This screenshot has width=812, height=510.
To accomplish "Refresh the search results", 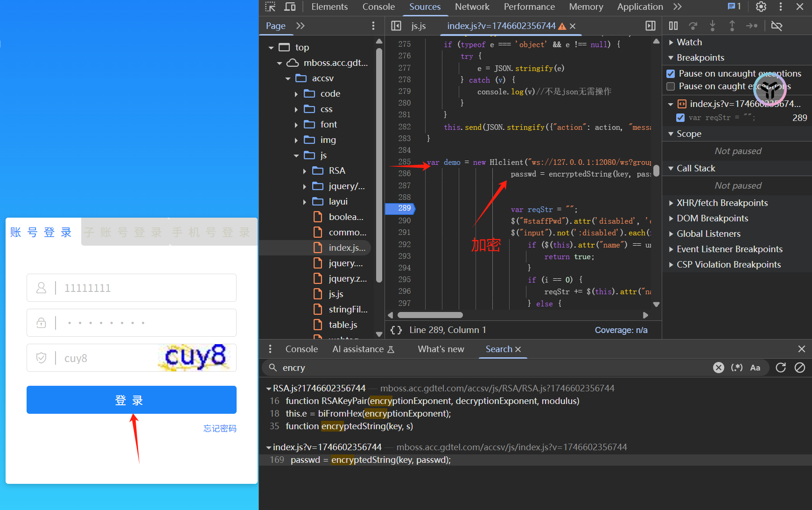I will [x=781, y=368].
